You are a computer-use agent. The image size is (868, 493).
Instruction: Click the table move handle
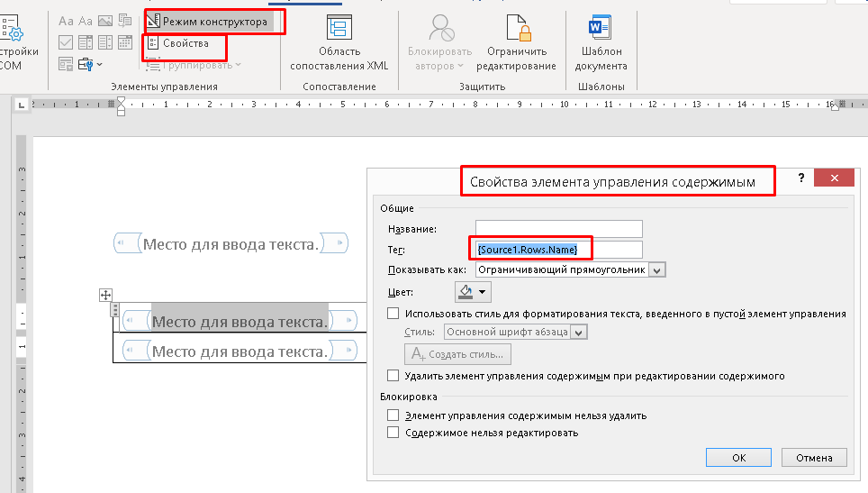click(x=105, y=295)
